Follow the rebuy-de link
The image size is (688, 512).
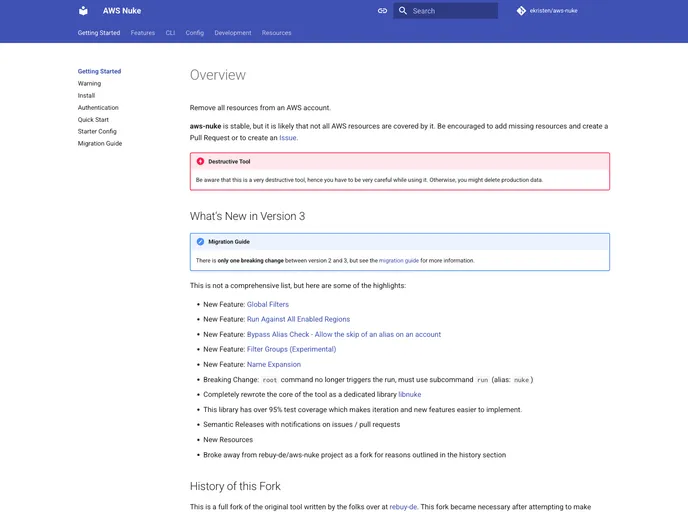point(403,507)
